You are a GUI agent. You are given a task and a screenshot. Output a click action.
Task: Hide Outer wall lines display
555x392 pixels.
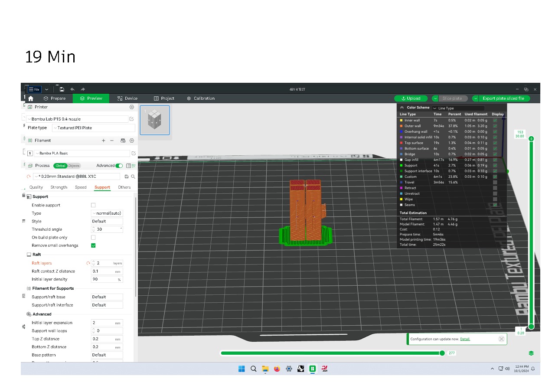click(495, 126)
